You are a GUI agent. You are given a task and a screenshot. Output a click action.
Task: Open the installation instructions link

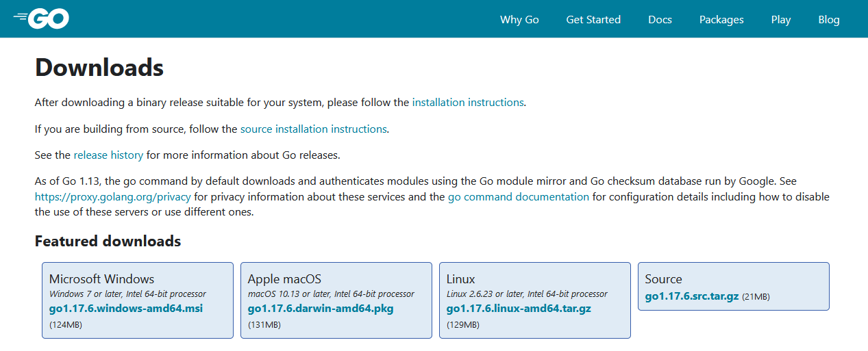467,103
